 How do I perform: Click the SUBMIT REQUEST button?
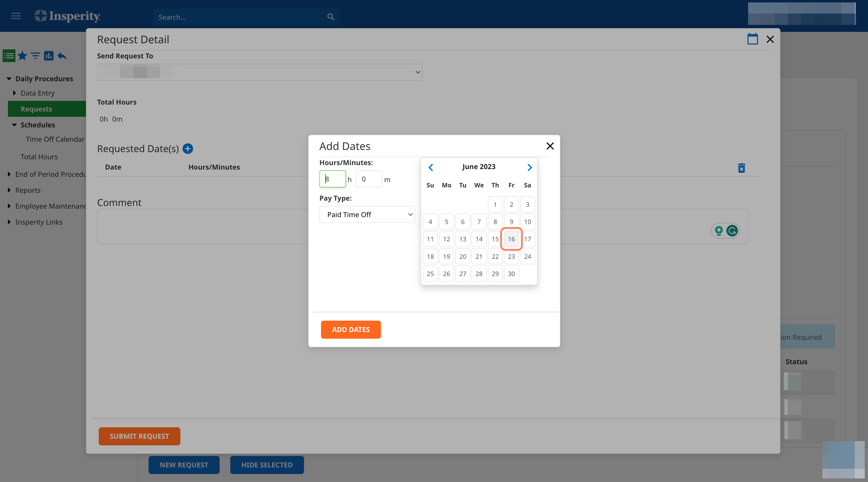[139, 436]
